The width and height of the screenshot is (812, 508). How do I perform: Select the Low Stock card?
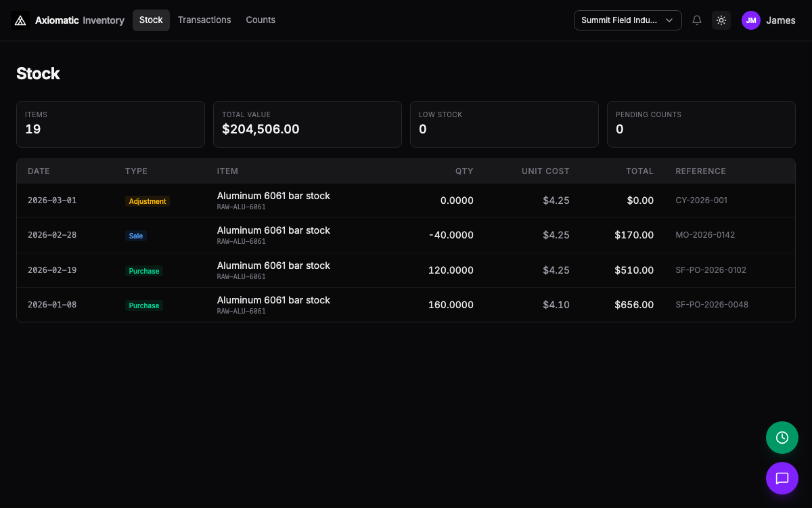point(504,124)
